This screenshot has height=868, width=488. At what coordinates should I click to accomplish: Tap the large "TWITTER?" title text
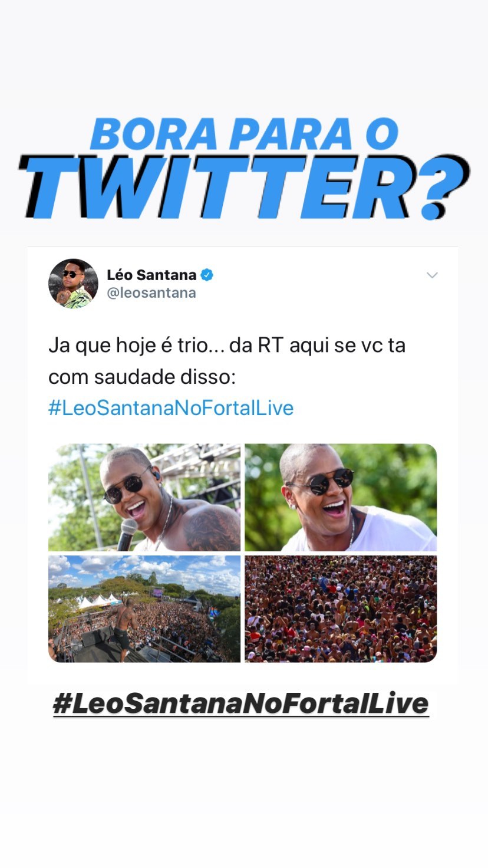click(244, 186)
